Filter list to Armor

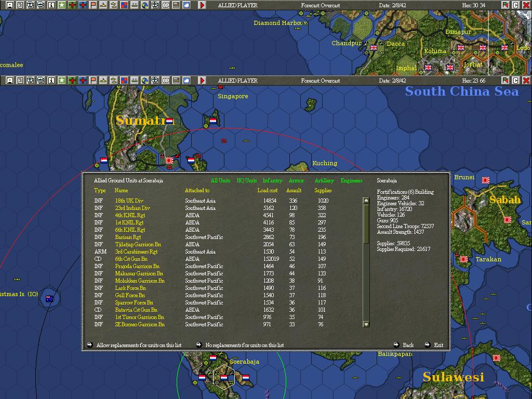296,180
